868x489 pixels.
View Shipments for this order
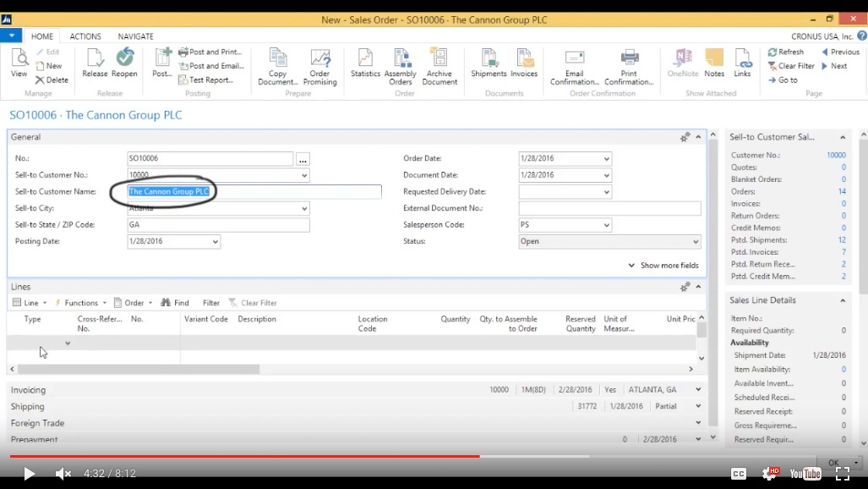tap(489, 63)
